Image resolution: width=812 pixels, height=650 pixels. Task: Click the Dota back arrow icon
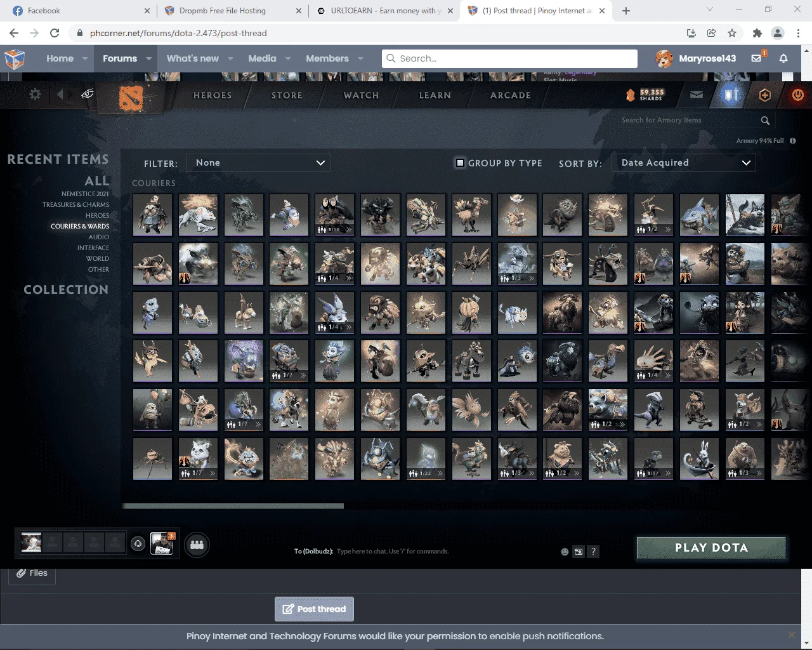[60, 95]
